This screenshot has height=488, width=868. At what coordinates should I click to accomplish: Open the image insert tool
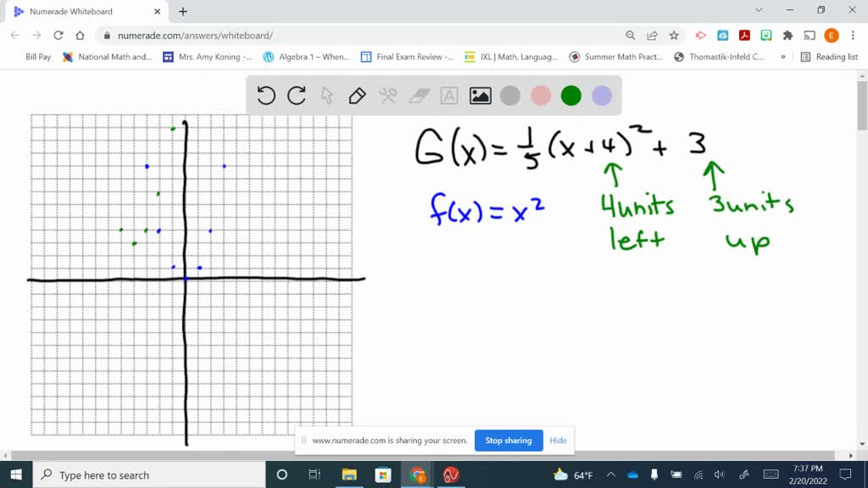click(480, 96)
